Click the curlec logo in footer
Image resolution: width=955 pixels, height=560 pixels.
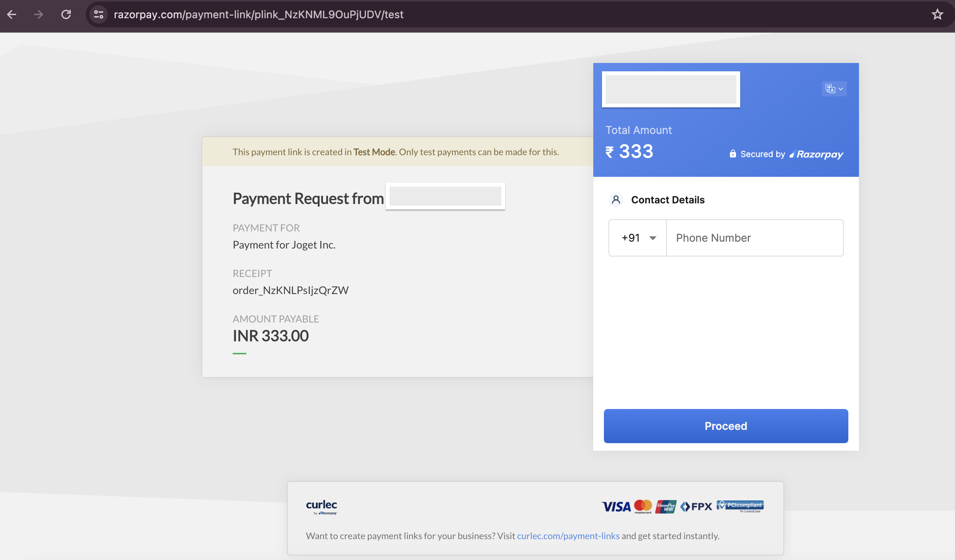321,507
